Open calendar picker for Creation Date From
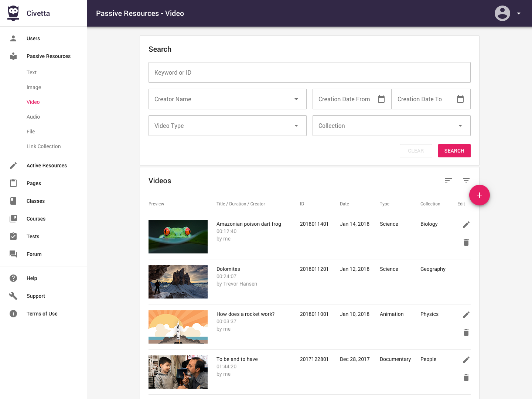This screenshot has height=399, width=532. click(381, 99)
